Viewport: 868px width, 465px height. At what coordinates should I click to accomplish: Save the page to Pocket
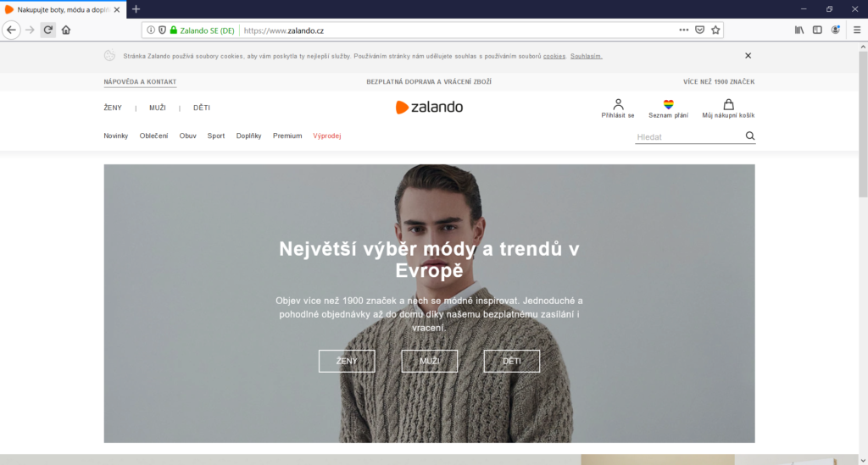point(699,30)
